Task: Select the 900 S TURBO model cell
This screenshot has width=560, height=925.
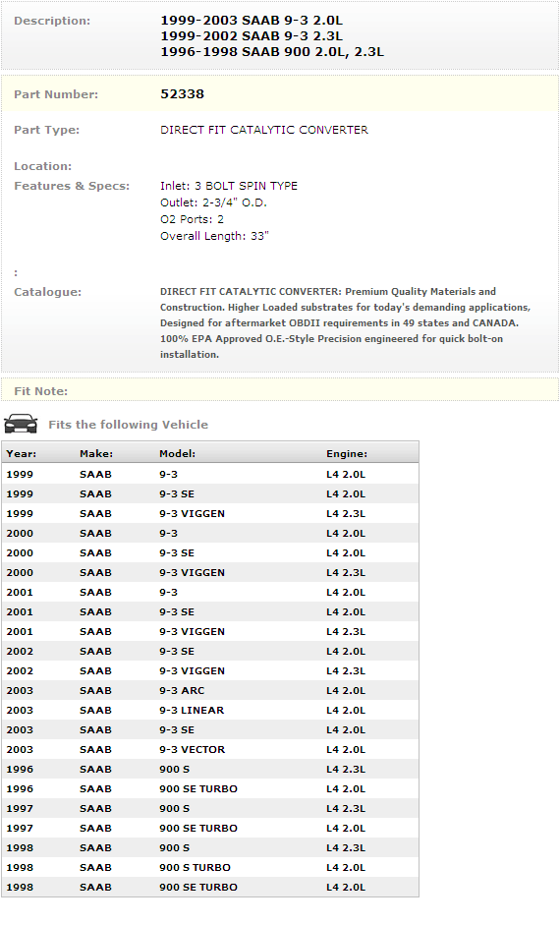Action: coord(196,868)
